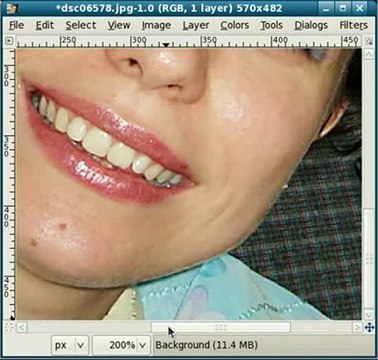The image size is (378, 360).
Task: Click the vertical scrollbar down arrow
Action: pyautogui.click(x=369, y=315)
